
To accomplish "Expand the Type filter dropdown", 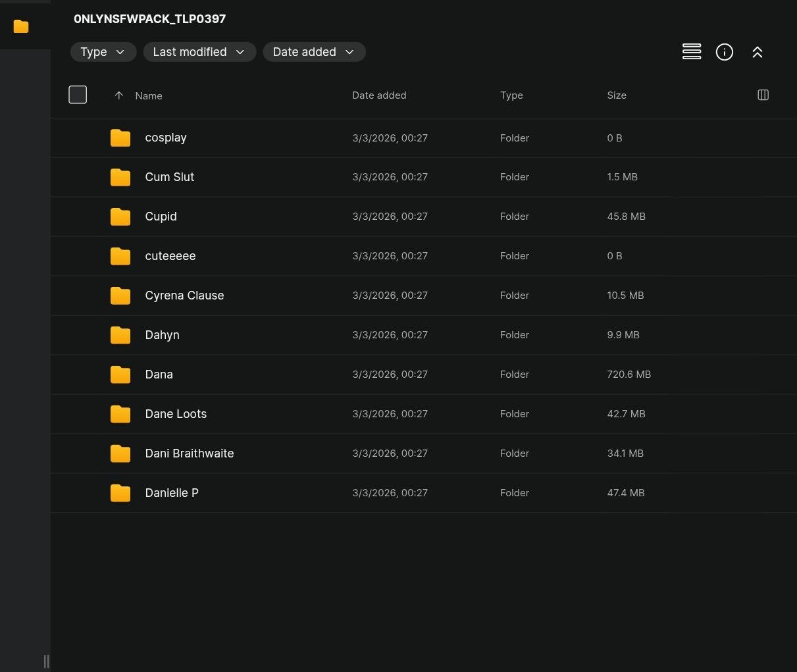I will pos(103,52).
